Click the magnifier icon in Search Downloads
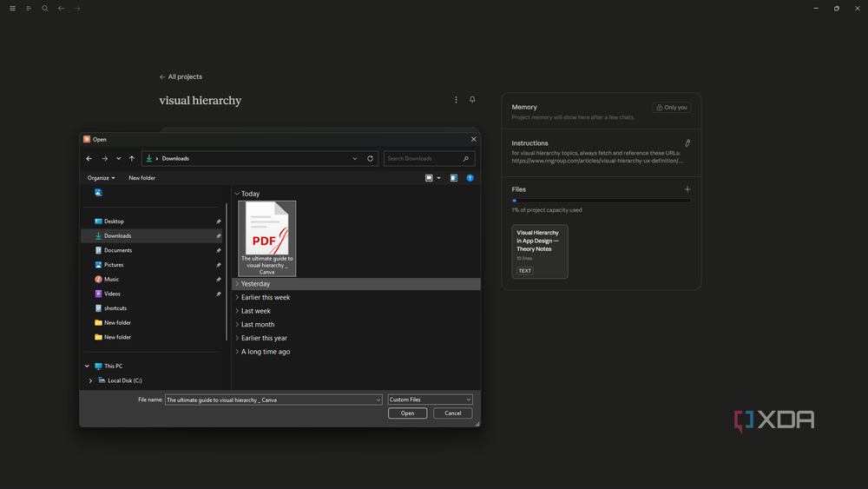 click(x=465, y=158)
